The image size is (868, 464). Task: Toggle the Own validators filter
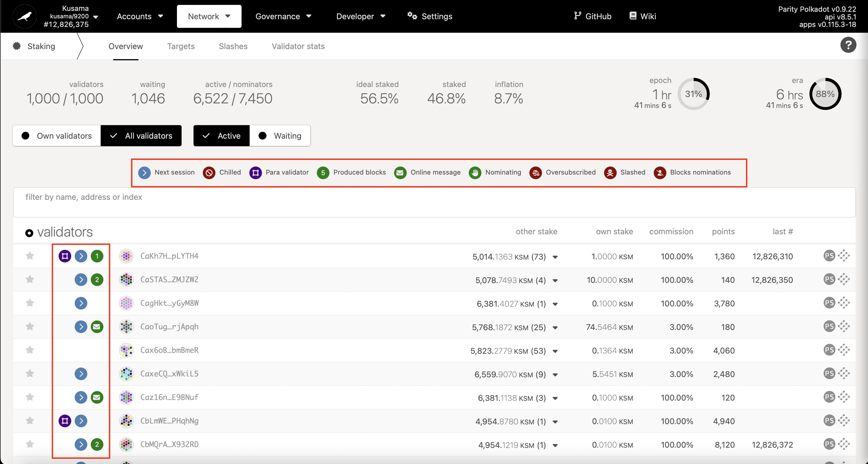pos(57,136)
